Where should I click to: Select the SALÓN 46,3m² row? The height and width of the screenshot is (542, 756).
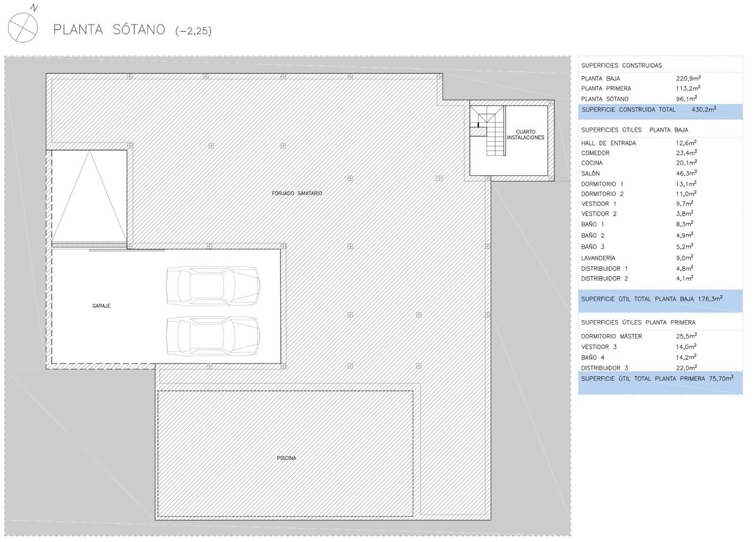pos(636,173)
